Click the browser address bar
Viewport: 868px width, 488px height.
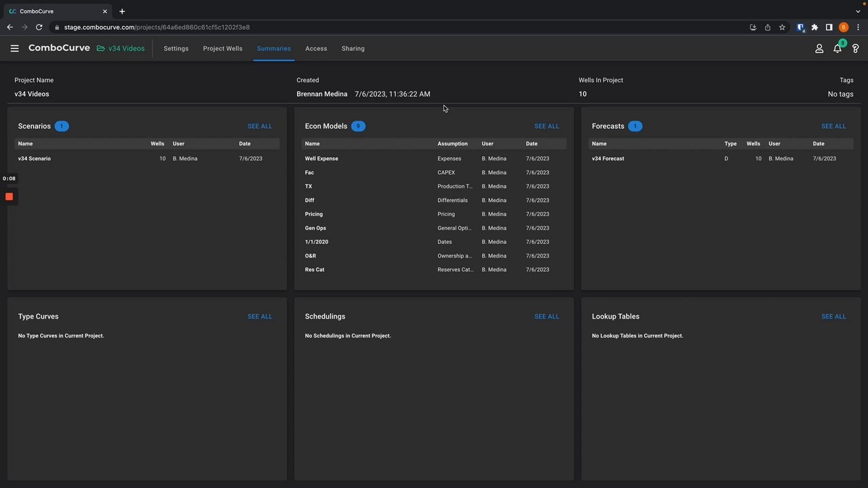pyautogui.click(x=400, y=27)
